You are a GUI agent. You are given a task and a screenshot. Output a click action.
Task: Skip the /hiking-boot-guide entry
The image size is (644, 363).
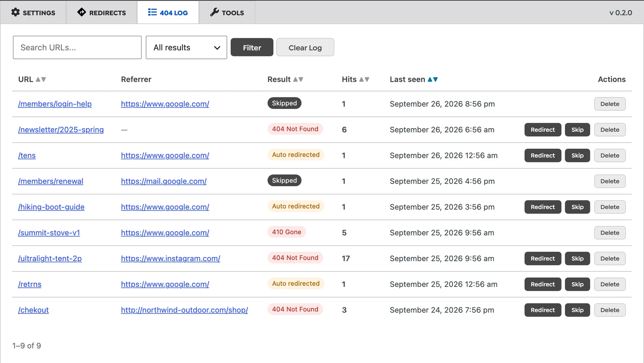click(x=577, y=207)
